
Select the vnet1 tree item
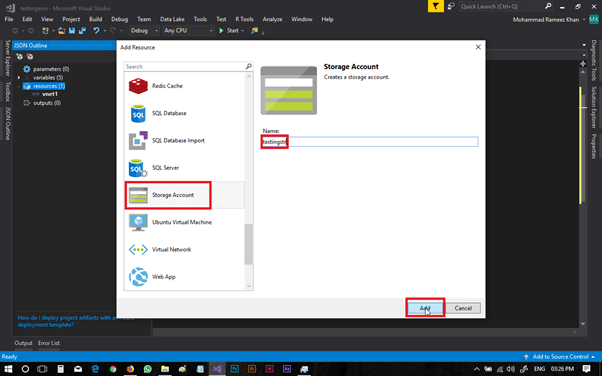pyautogui.click(x=50, y=94)
